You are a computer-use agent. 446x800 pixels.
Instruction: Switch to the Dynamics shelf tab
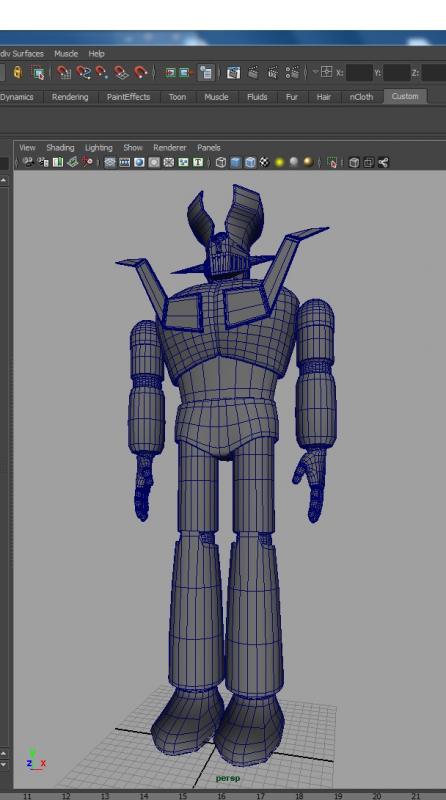tap(17, 96)
